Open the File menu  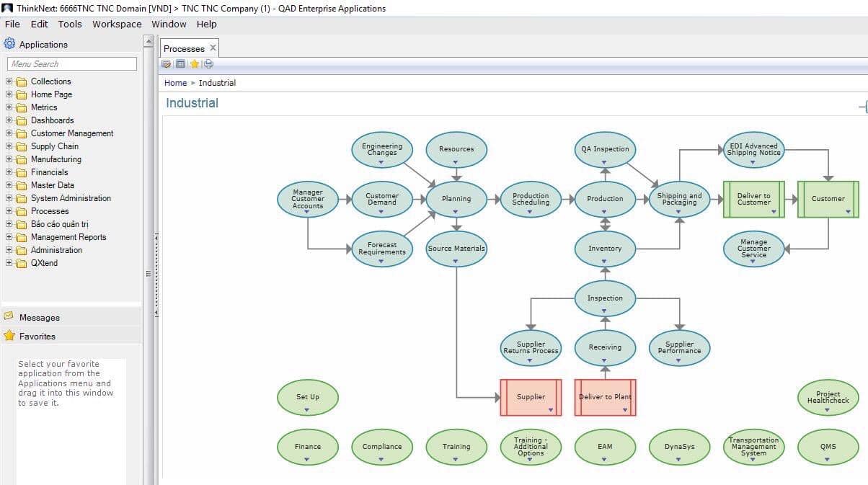tap(12, 24)
